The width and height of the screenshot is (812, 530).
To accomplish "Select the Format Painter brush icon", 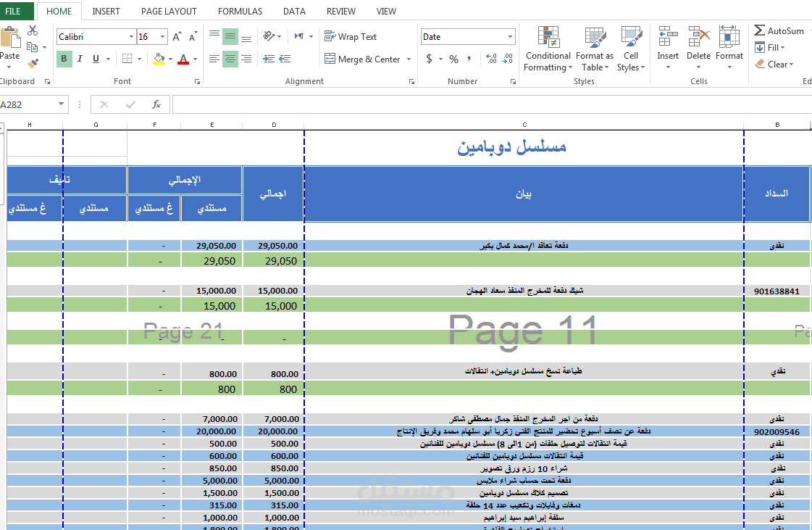I will tap(33, 64).
